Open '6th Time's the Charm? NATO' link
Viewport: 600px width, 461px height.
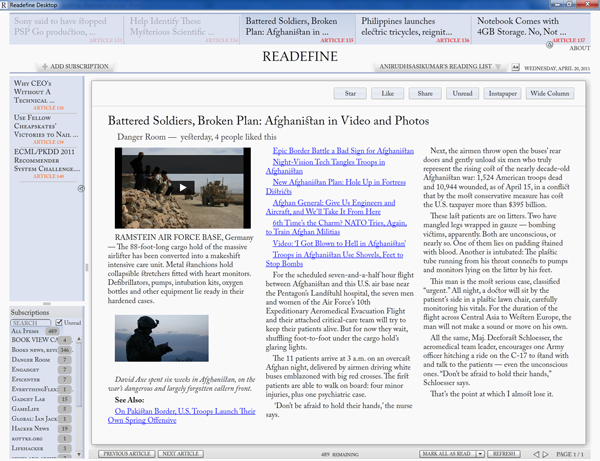pyautogui.click(x=336, y=227)
